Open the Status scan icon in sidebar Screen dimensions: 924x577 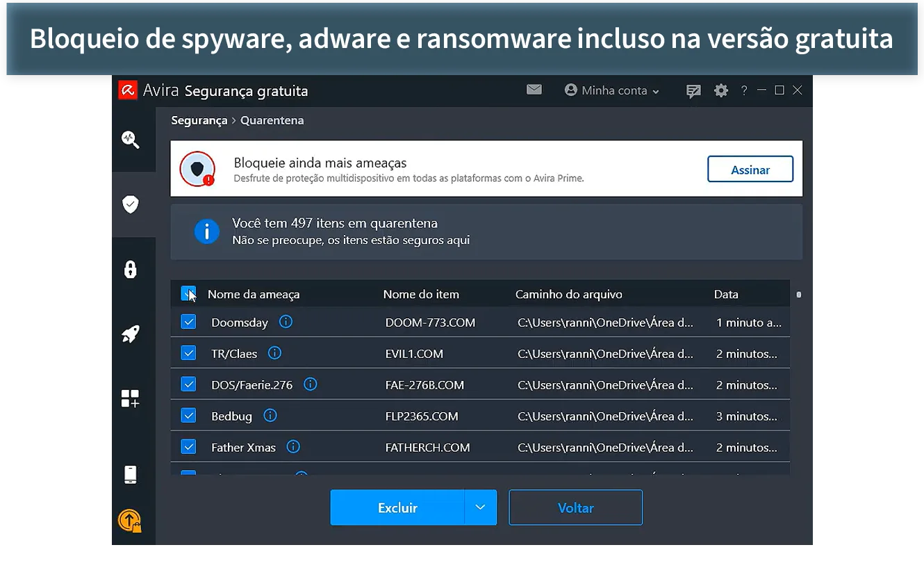coord(131,139)
